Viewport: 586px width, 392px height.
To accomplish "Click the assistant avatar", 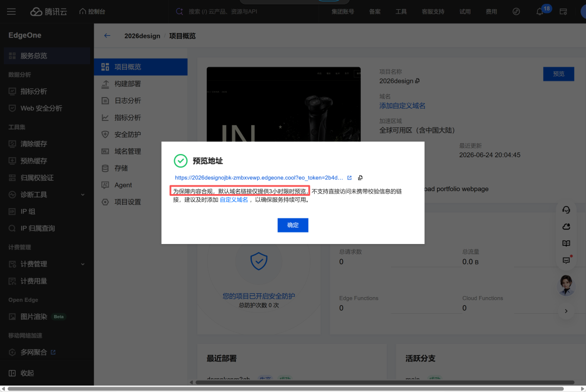I will coord(566,285).
